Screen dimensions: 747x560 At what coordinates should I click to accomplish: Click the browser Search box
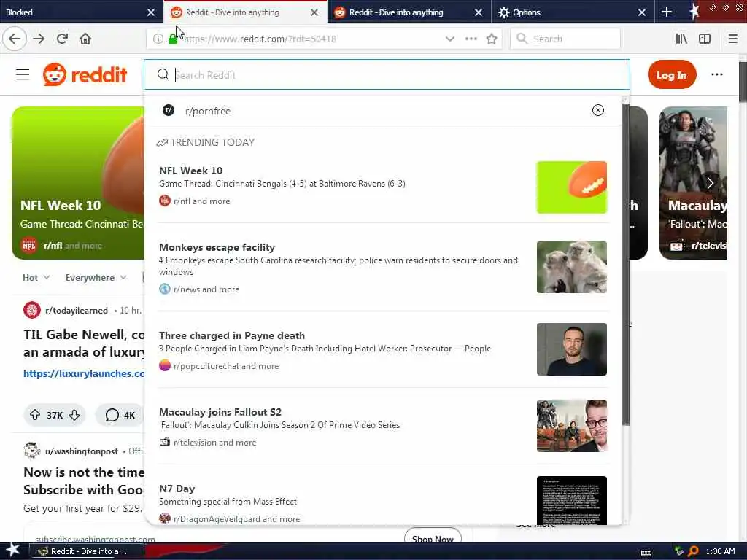[x=565, y=39]
